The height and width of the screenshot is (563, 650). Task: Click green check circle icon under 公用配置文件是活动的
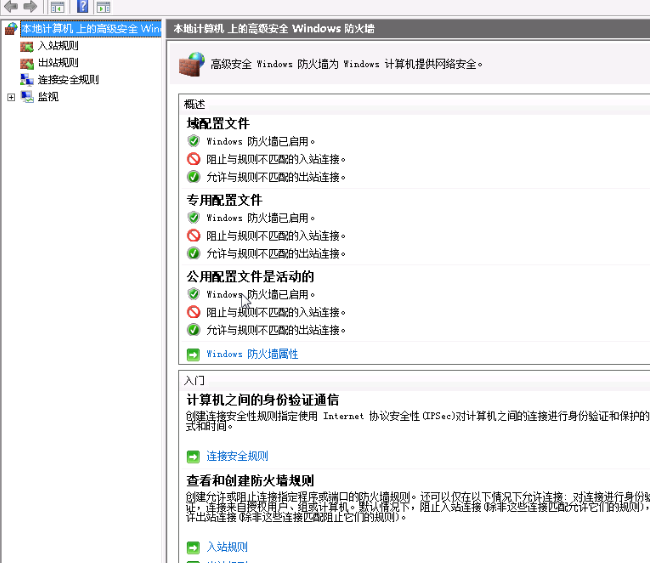pyautogui.click(x=193, y=330)
